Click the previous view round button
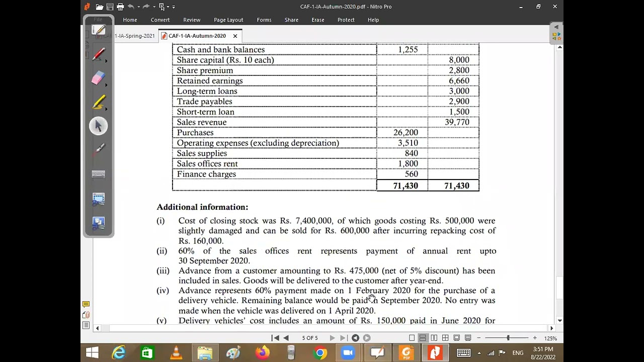The height and width of the screenshot is (362, 644). click(355, 338)
